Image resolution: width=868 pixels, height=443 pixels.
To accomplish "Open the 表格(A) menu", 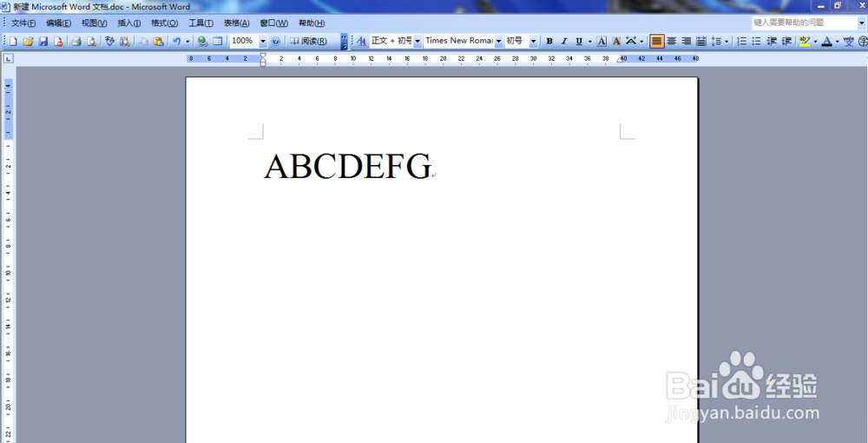I will tap(236, 23).
